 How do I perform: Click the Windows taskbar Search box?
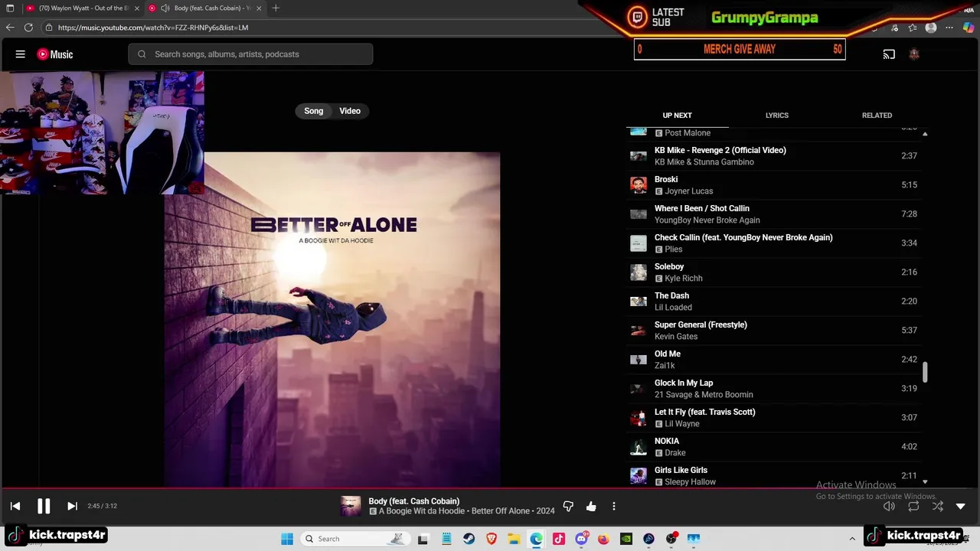point(354,539)
